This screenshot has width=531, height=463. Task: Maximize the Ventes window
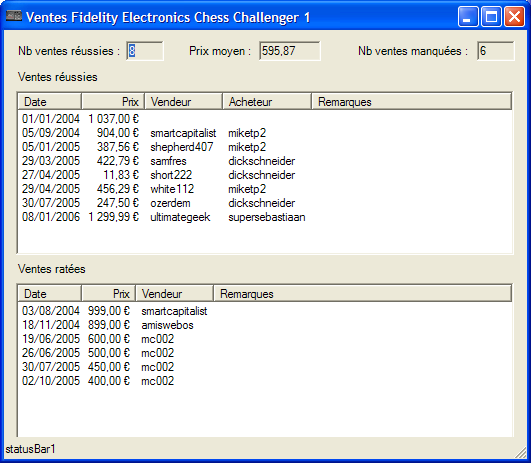point(491,17)
